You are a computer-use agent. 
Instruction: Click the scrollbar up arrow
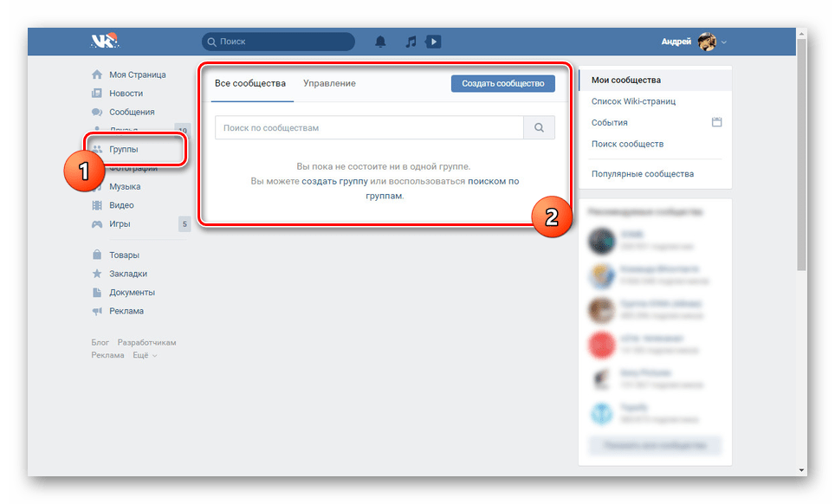801,34
